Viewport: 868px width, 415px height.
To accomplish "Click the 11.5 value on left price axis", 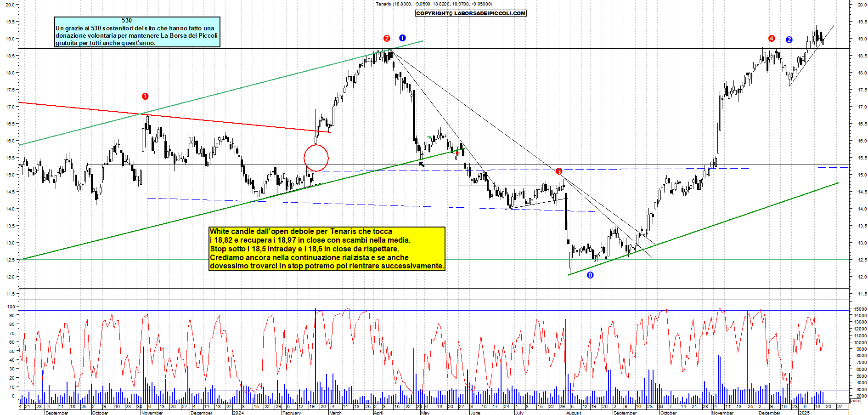I will tap(11, 294).
